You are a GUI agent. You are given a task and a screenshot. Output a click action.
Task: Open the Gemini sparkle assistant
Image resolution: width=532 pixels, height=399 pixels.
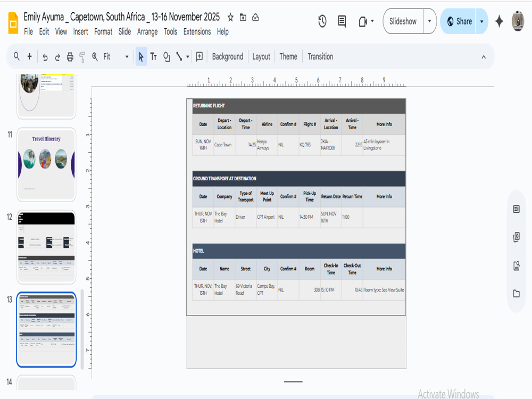coord(499,21)
